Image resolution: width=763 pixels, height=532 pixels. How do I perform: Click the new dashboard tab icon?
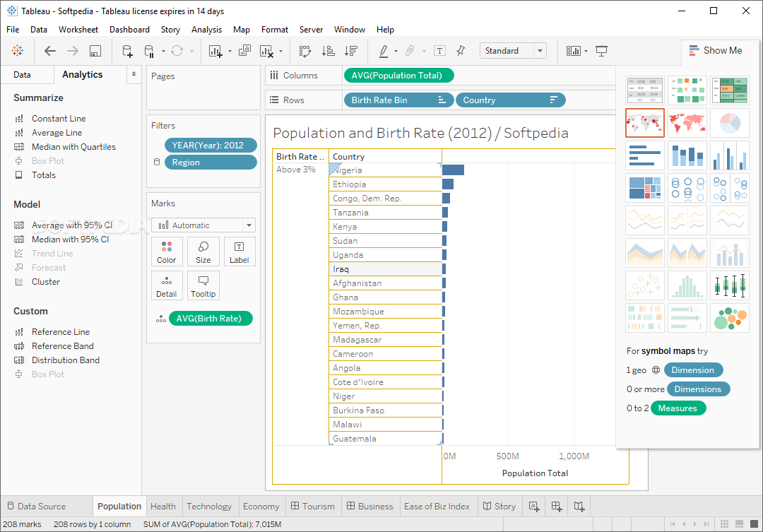click(x=557, y=506)
